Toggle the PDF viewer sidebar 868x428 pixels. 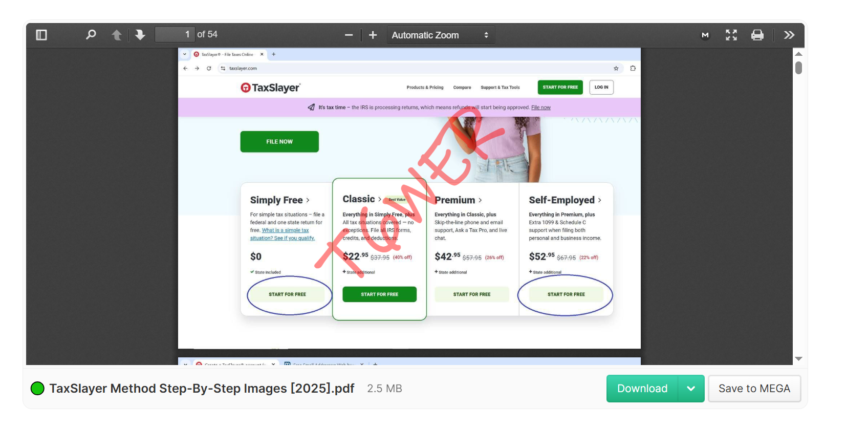(x=41, y=35)
